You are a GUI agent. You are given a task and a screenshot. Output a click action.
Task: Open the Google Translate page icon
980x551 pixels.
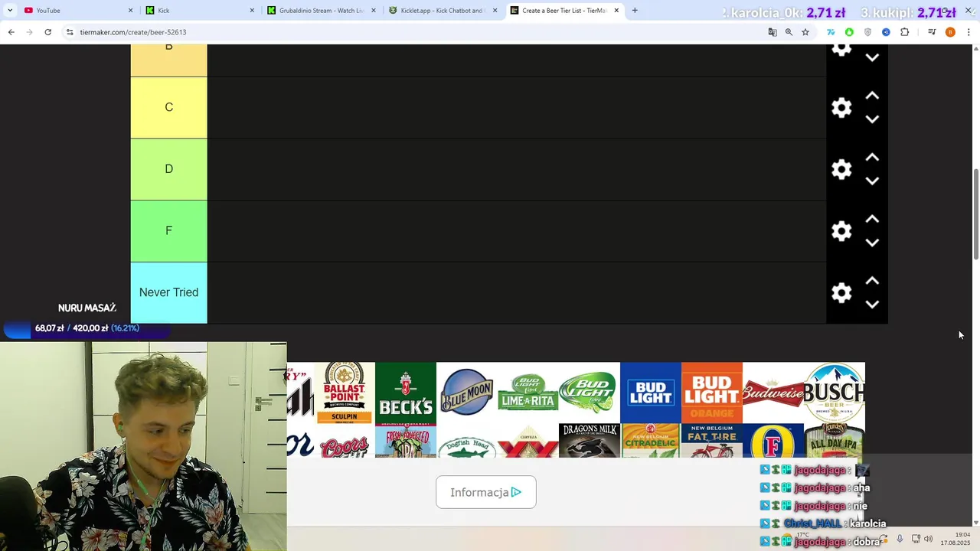[x=773, y=32]
